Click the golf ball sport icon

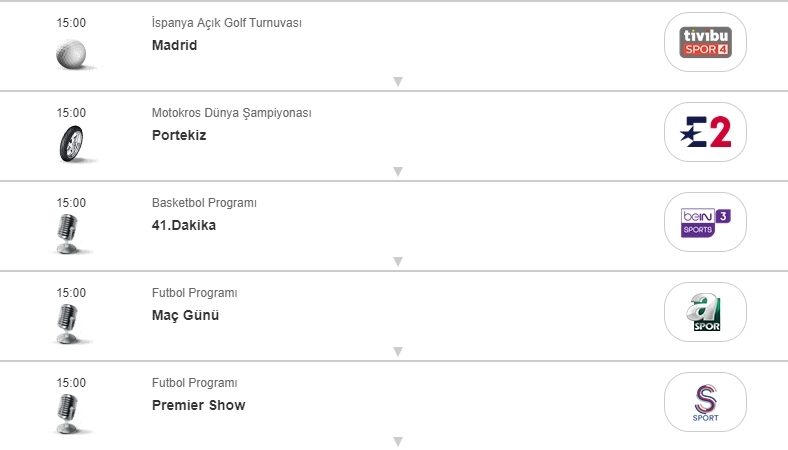pyautogui.click(x=72, y=53)
